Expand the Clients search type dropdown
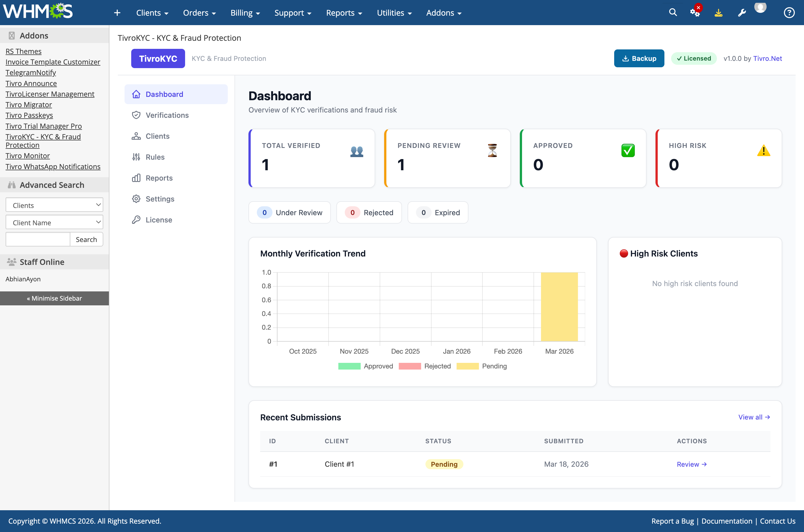Viewport: 804px width, 532px height. coord(54,205)
